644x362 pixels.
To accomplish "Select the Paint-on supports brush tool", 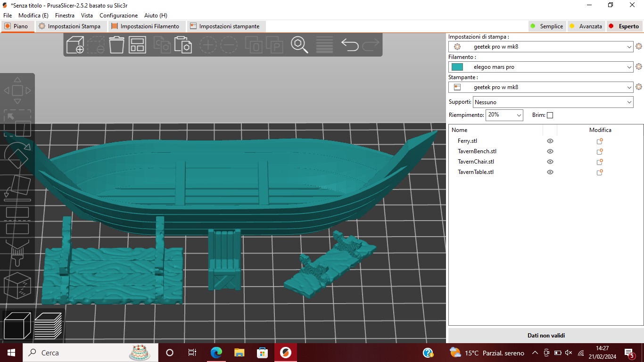I will point(17,254).
